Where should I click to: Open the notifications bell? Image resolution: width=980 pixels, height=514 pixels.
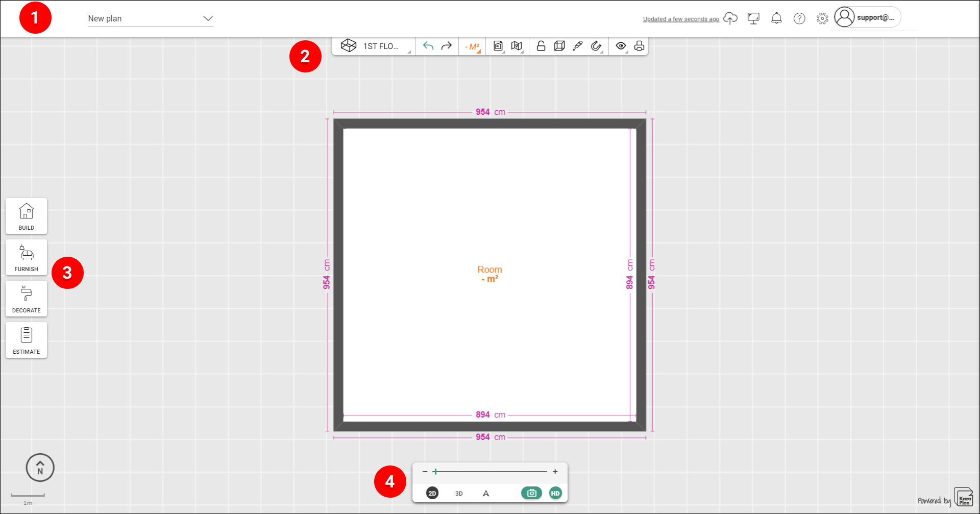(776, 18)
